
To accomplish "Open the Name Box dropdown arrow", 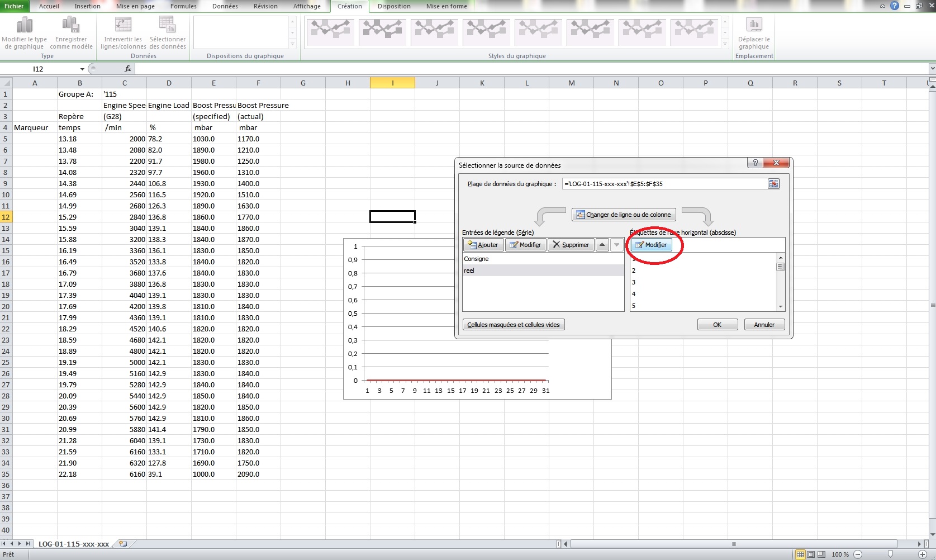I will [82, 69].
